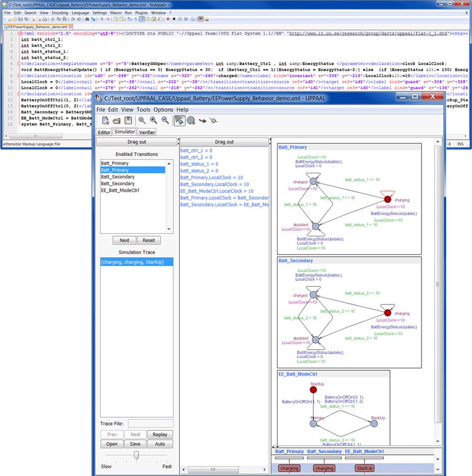This screenshot has height=476, width=472.
Task: Choose the Add Location tool in UPPAAL
Action: (191, 121)
